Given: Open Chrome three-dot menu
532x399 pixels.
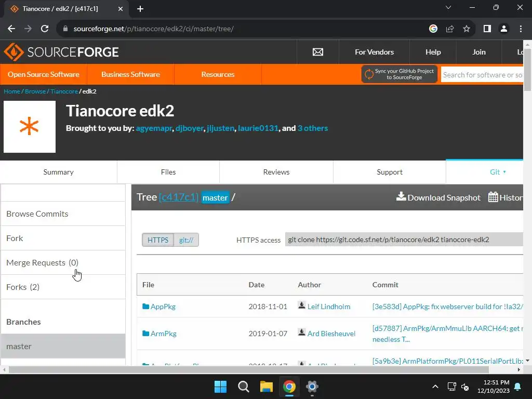Looking at the screenshot, I should click(x=521, y=29).
